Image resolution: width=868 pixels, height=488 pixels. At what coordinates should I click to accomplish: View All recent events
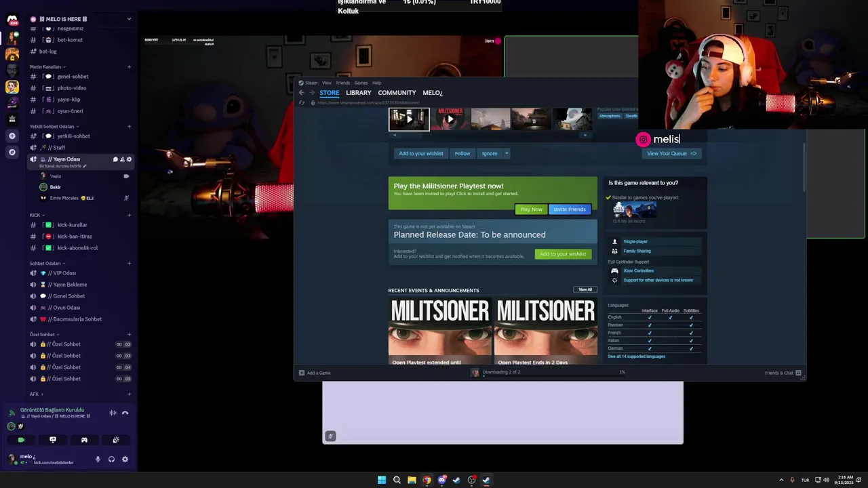[585, 289]
